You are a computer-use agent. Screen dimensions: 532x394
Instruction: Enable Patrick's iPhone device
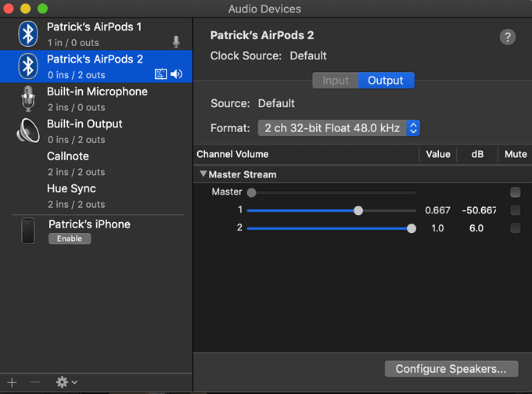click(x=70, y=238)
